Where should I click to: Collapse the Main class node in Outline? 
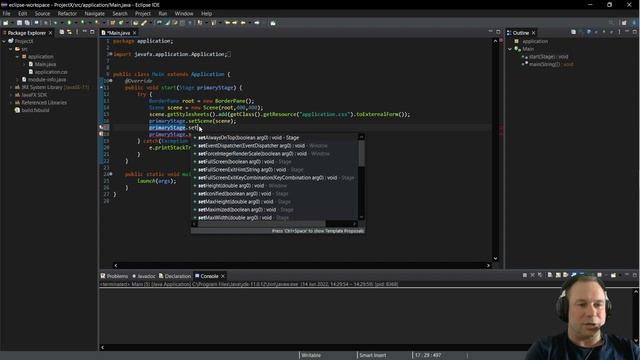point(510,49)
